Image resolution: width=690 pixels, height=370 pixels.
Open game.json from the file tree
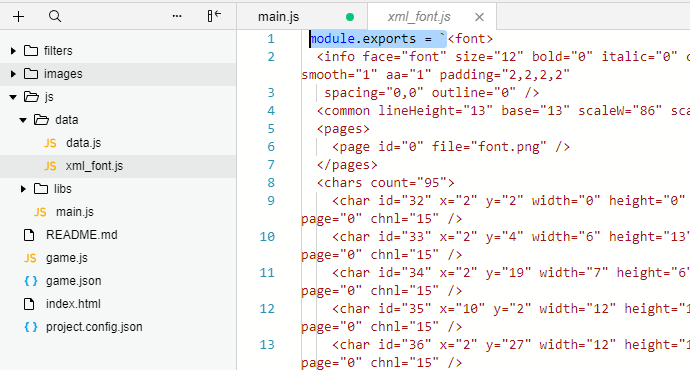(73, 281)
